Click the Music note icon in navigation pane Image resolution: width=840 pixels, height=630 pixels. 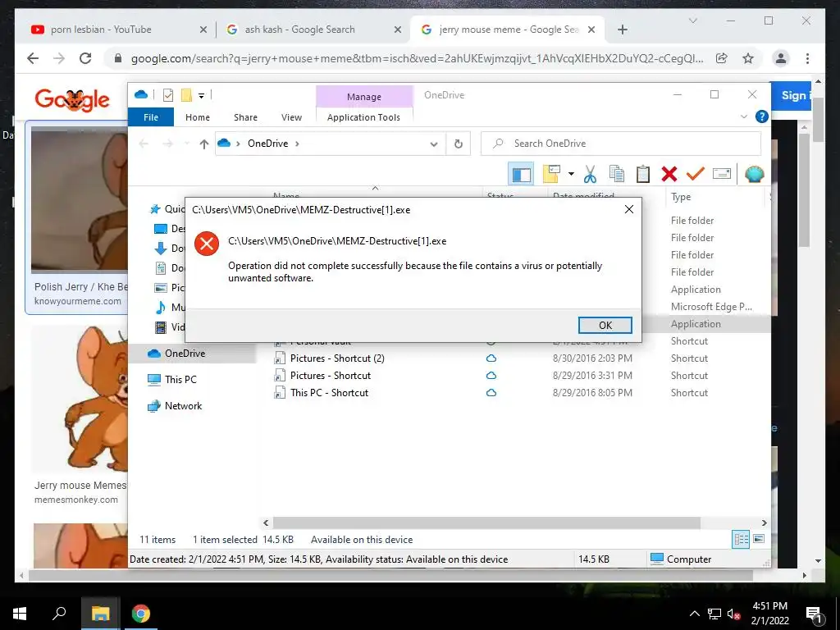[x=160, y=307]
